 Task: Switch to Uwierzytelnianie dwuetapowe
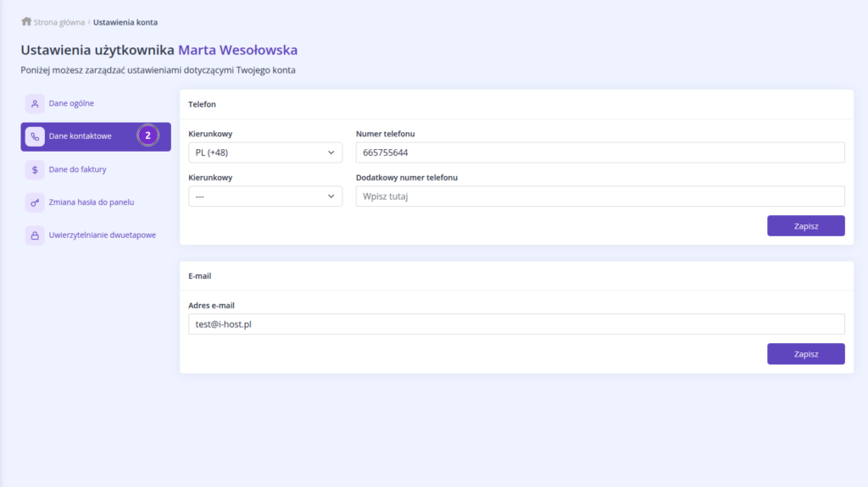102,235
